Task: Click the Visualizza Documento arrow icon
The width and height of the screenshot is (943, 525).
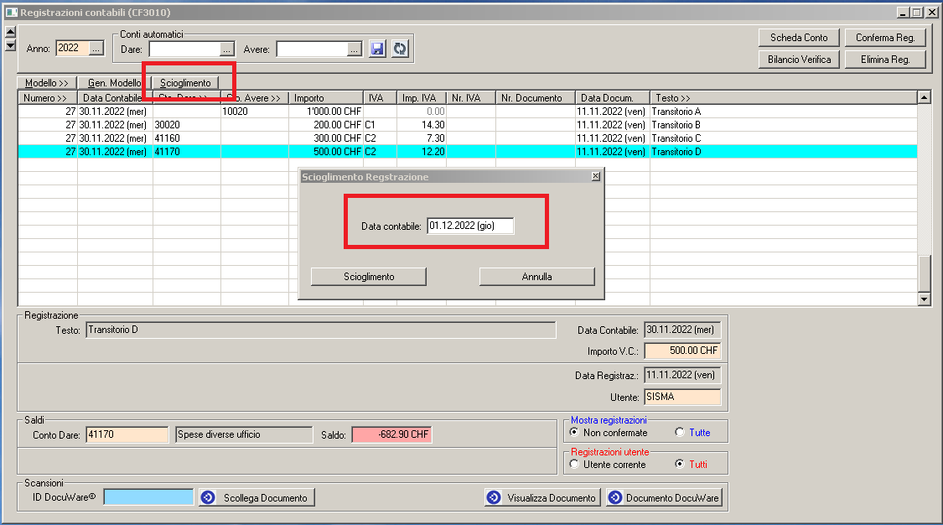Action: point(494,497)
